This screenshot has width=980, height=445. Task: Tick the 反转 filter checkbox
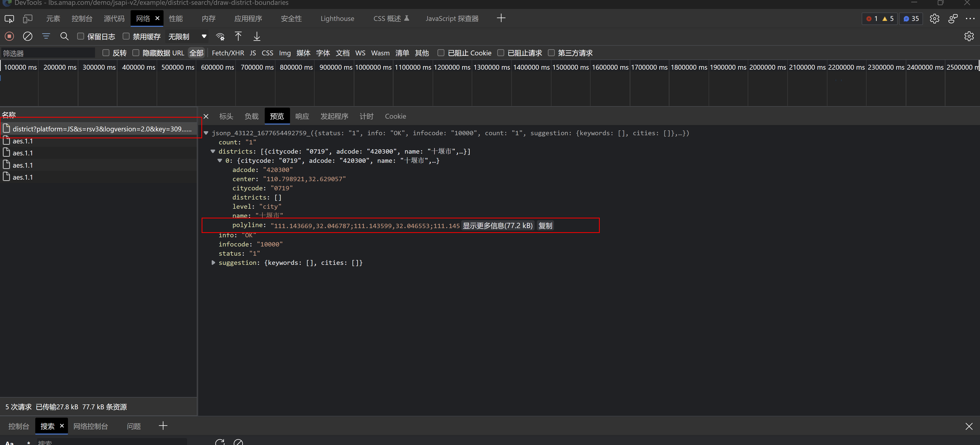point(106,53)
